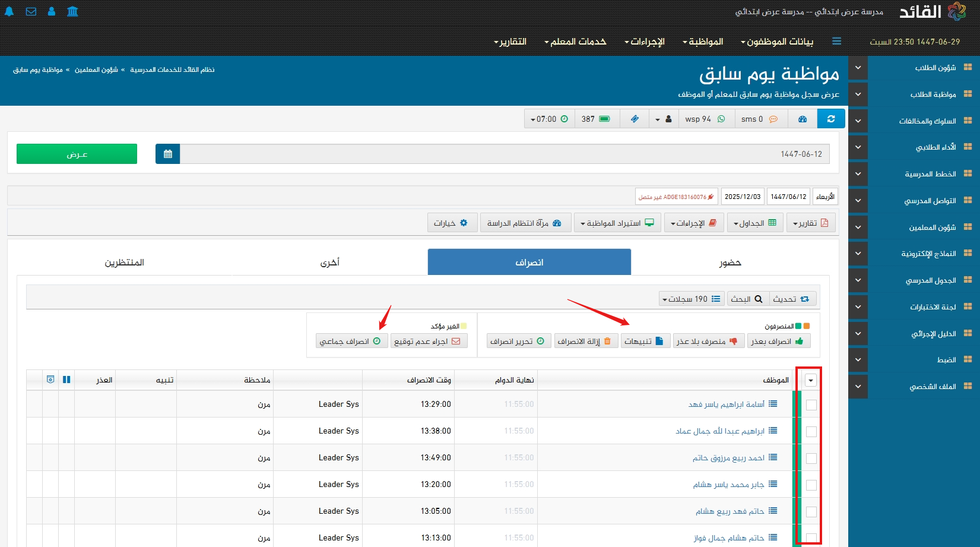Toggle the hamburger sidebar menu icon
The width and height of the screenshot is (980, 547).
(x=836, y=42)
